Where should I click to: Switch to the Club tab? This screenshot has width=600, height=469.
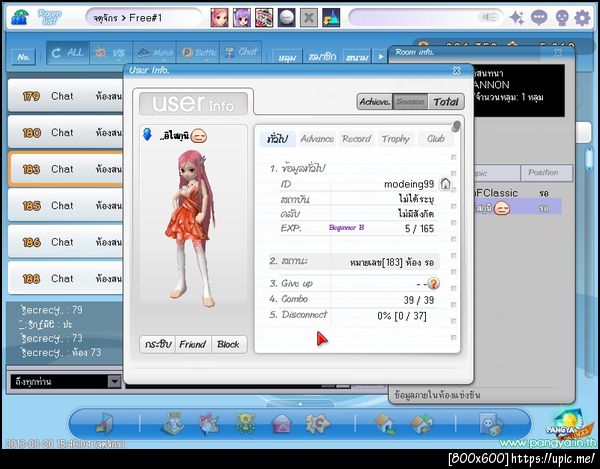coord(436,138)
